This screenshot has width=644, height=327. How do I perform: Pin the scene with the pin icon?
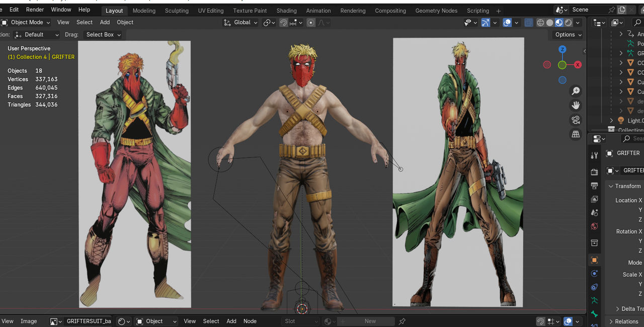(x=612, y=10)
